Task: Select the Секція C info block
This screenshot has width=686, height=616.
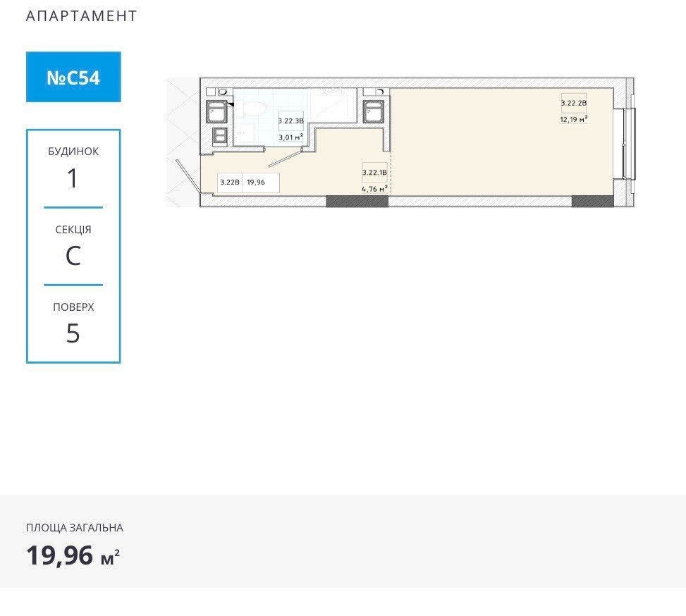Action: [x=73, y=247]
